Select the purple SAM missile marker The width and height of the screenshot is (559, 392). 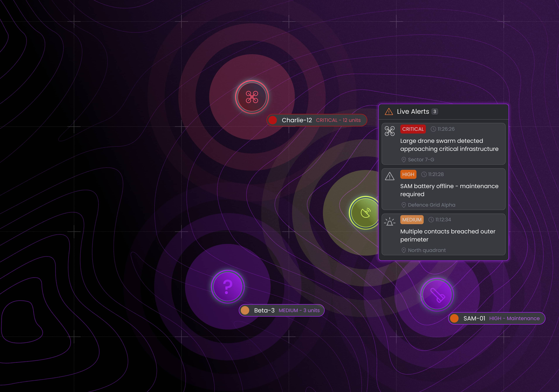tap(437, 294)
